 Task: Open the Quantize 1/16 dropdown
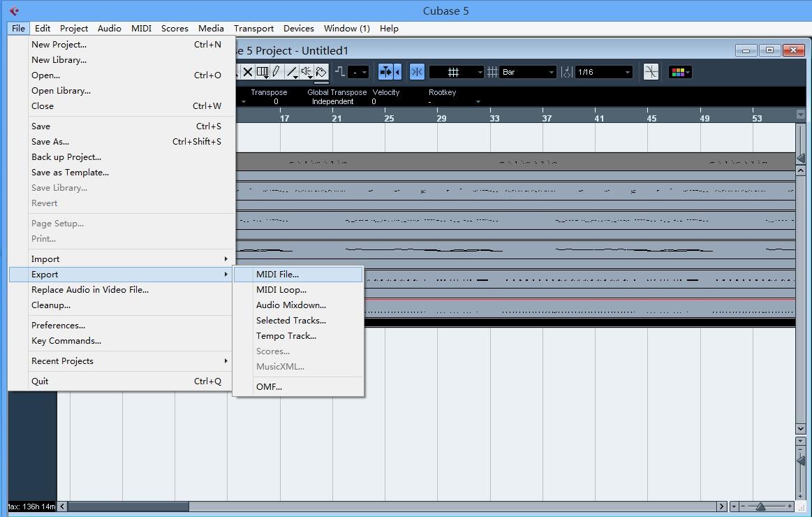[603, 72]
